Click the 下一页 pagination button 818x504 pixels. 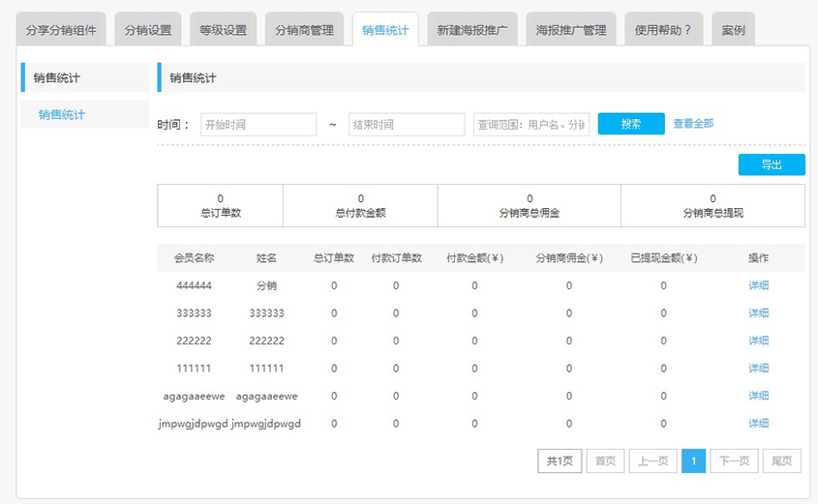tap(734, 461)
